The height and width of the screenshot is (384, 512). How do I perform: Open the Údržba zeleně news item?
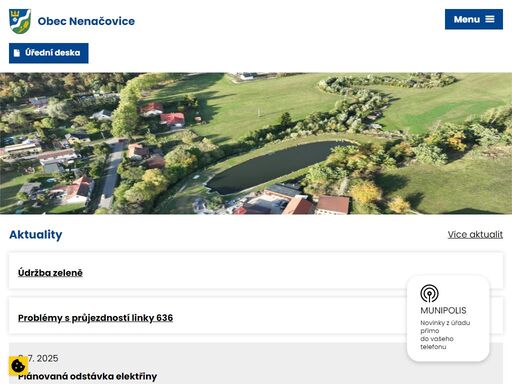(x=50, y=273)
